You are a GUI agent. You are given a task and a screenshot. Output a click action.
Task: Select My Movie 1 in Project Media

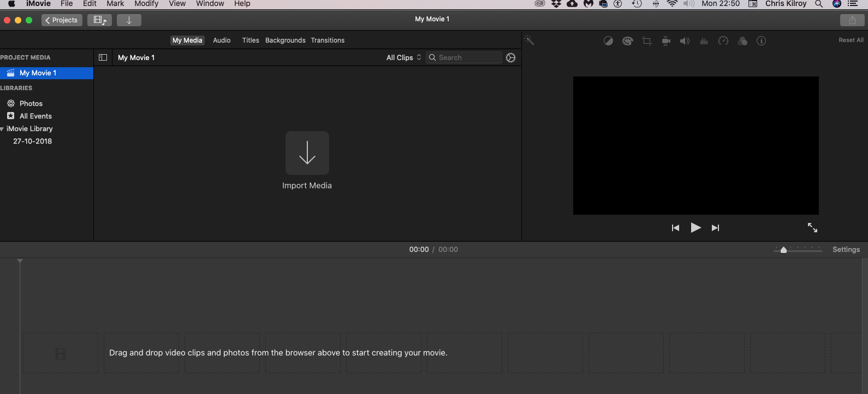point(46,73)
